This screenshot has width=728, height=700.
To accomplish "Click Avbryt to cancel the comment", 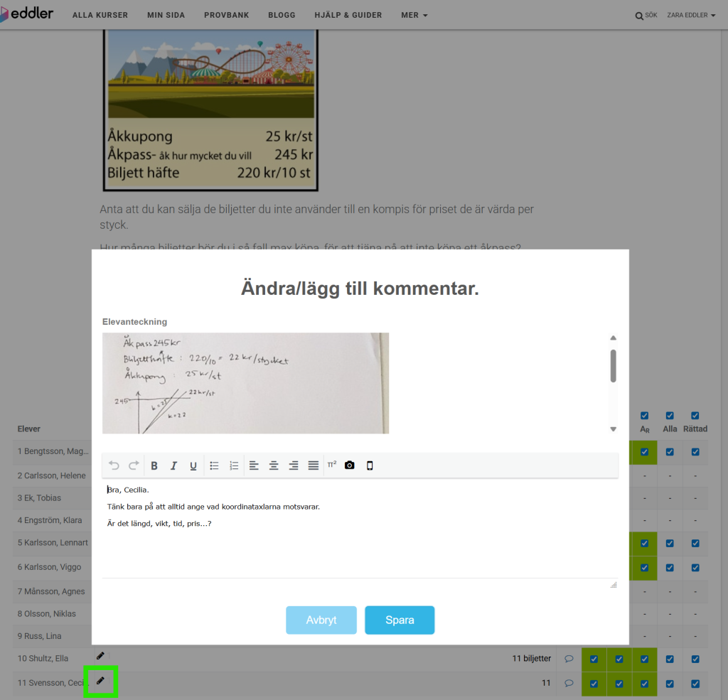I will [321, 620].
